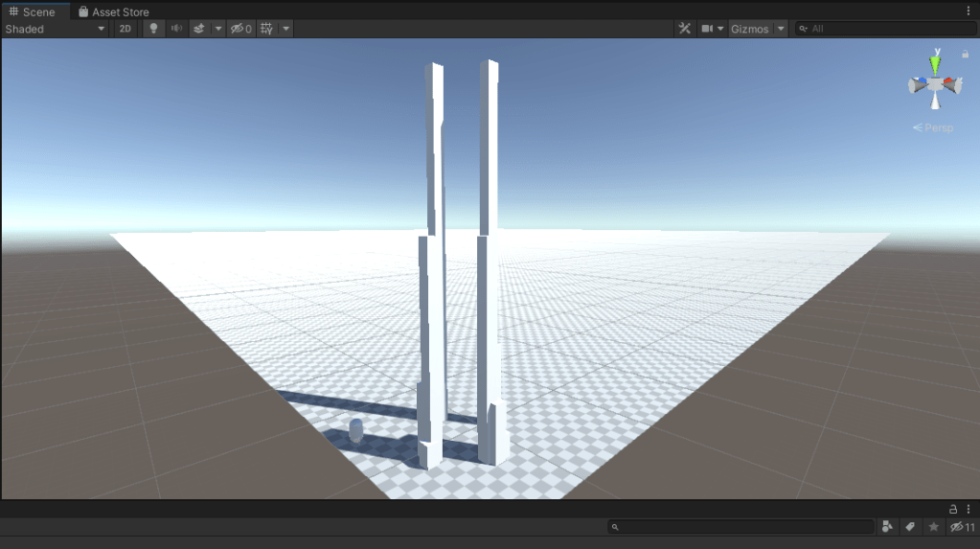Screen dimensions: 980x549
Task: Toggle scene lighting with the lightbulb icon
Action: [x=152, y=29]
